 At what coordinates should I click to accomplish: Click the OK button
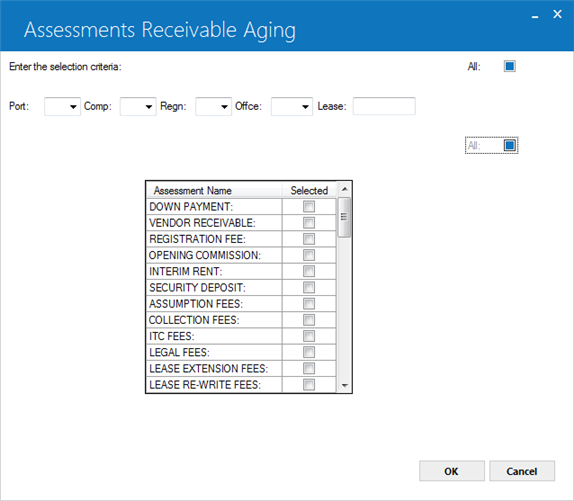(x=452, y=471)
